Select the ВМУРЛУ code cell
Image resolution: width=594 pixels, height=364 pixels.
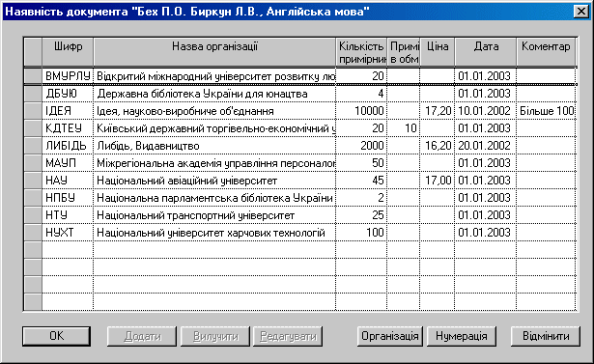point(68,76)
